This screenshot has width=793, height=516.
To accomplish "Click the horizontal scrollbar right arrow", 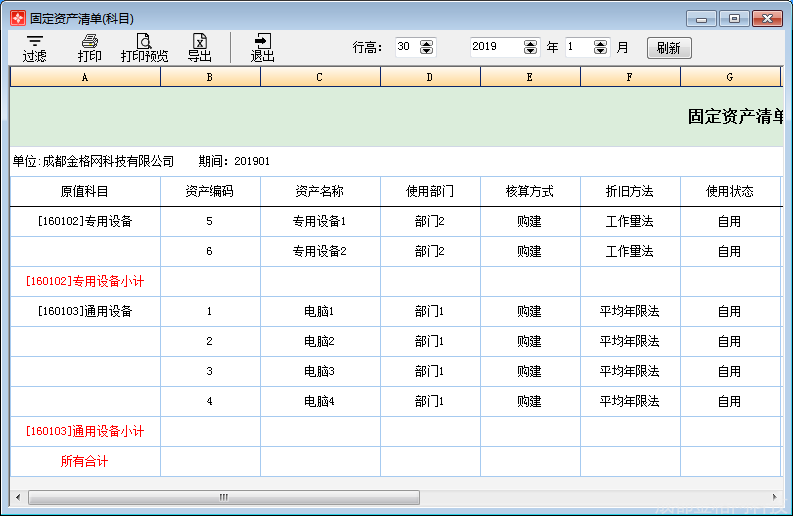I will click(773, 497).
